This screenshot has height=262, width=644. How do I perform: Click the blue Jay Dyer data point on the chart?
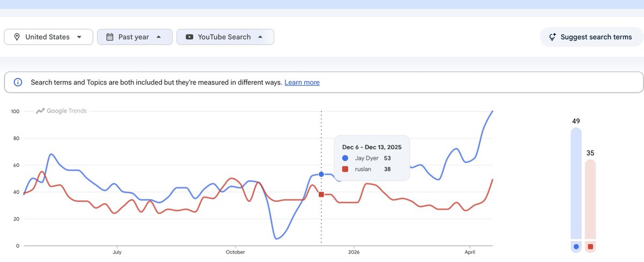pyautogui.click(x=321, y=174)
